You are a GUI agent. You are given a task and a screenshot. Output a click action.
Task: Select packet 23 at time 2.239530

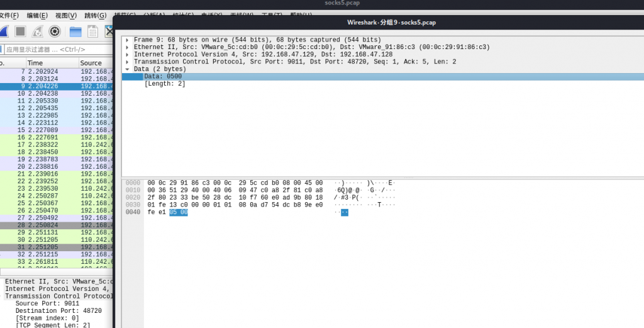click(56, 189)
